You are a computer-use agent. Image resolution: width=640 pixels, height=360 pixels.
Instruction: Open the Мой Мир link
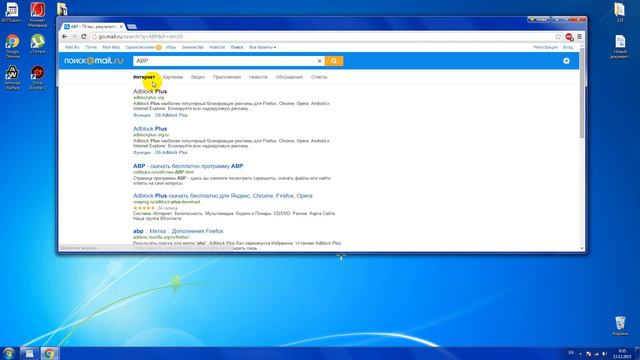click(111, 47)
